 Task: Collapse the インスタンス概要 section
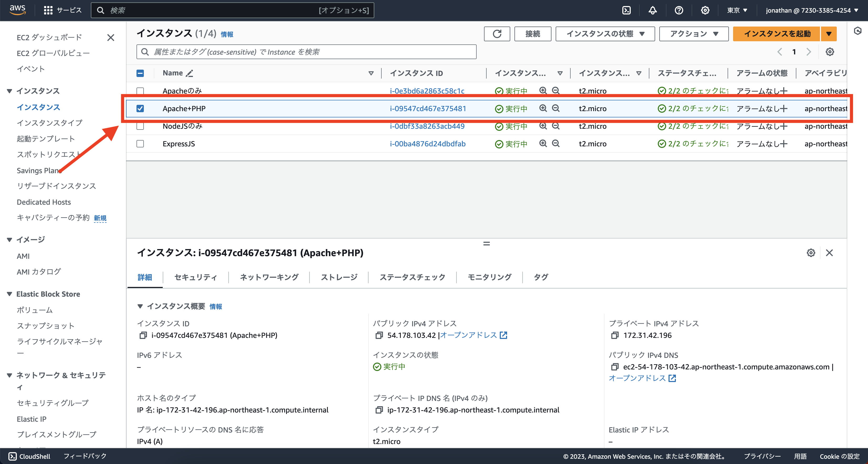(140, 306)
